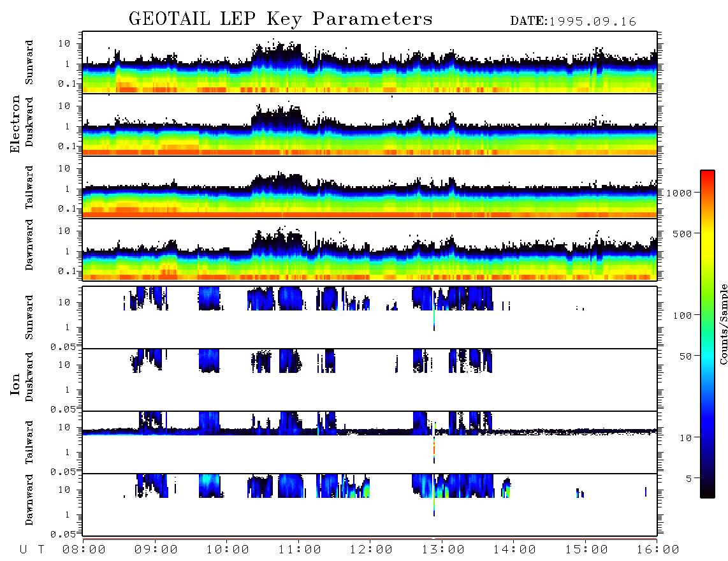Screen dimensions: 728x561
Task: Click the Ion Dawnward spectrogram panel
Action: point(370,505)
